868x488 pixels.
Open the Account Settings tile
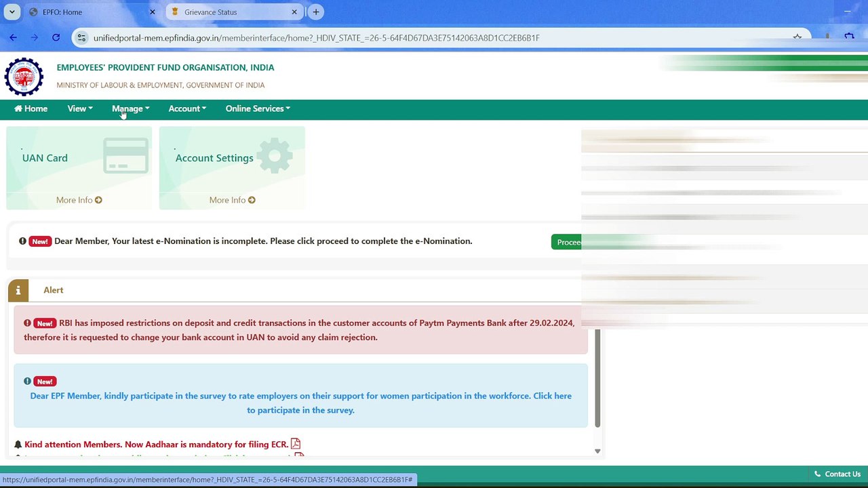pos(232,167)
